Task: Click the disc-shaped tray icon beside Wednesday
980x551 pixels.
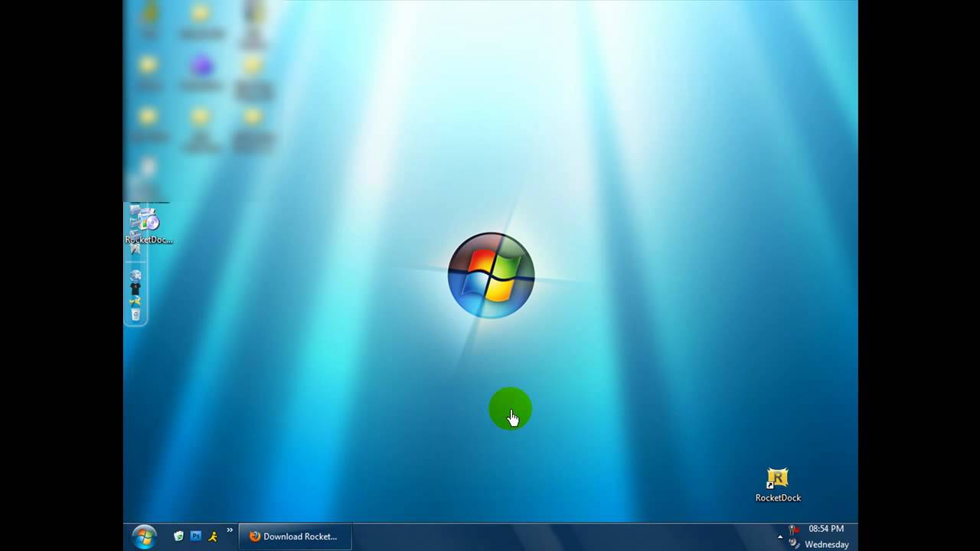Action: [x=794, y=544]
